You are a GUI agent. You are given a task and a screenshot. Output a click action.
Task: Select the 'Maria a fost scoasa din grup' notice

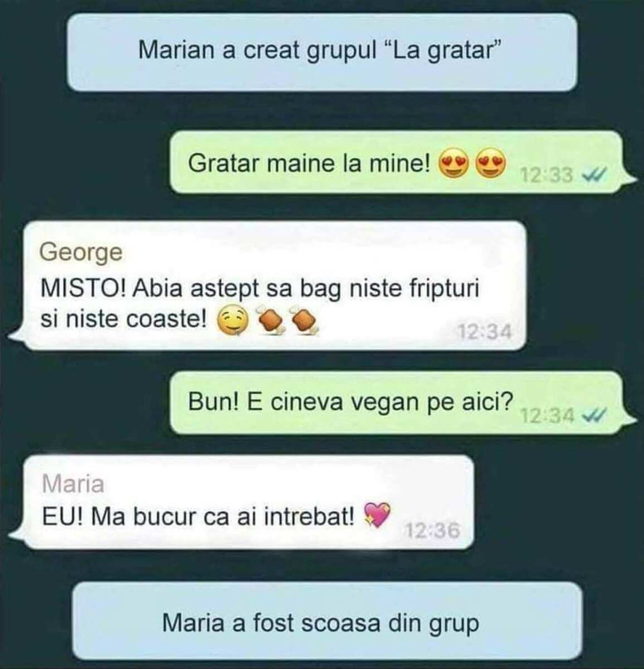[328, 623]
